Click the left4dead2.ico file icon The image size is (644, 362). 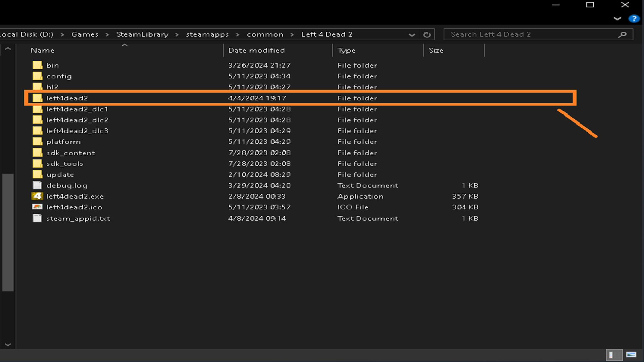coord(37,207)
